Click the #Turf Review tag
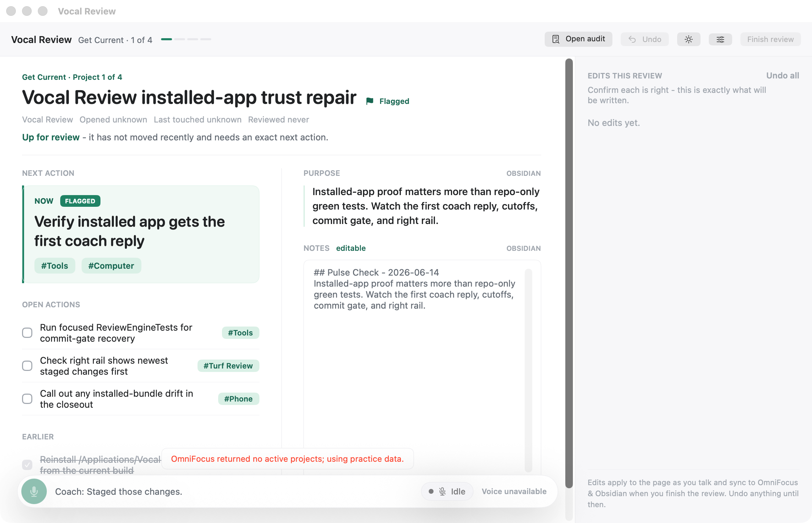Screen dimensions: 812x523 coord(228,366)
